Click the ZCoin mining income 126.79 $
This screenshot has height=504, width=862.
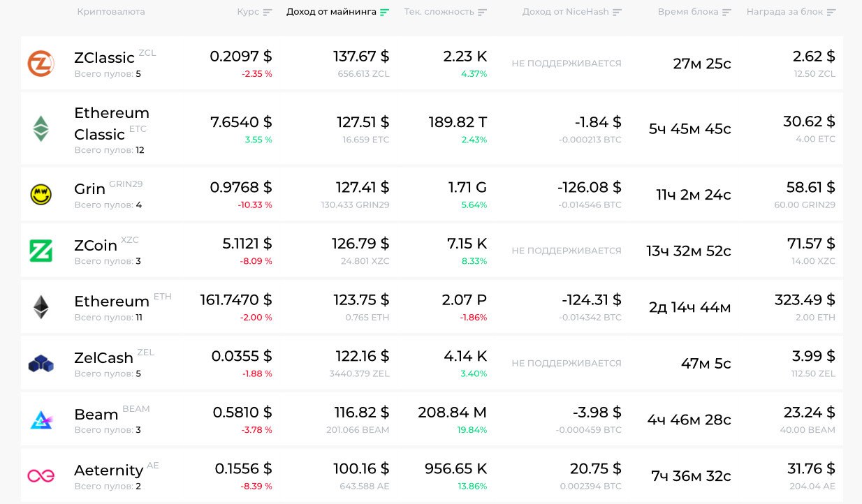click(360, 244)
